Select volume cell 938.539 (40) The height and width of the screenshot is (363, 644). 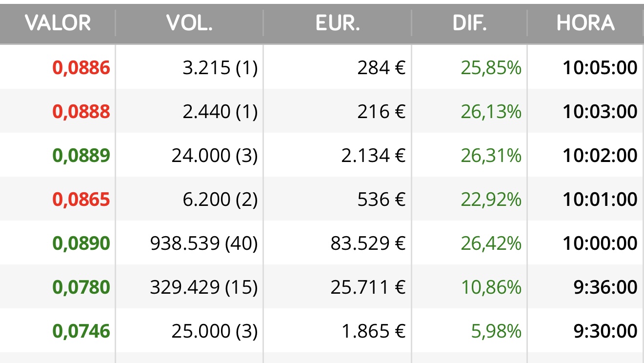(x=203, y=243)
